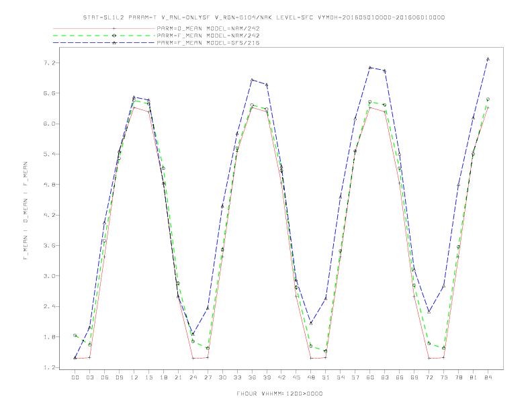Click y-axis tick value 5.4

click(x=48, y=154)
